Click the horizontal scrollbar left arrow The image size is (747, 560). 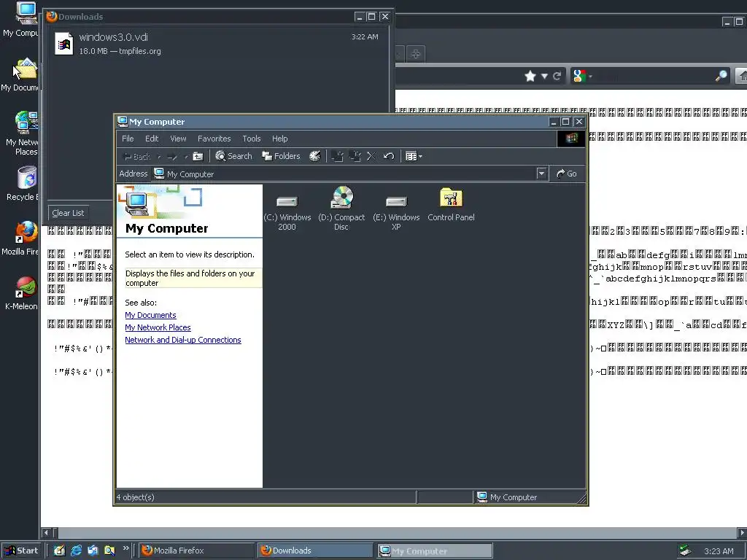pos(46,533)
